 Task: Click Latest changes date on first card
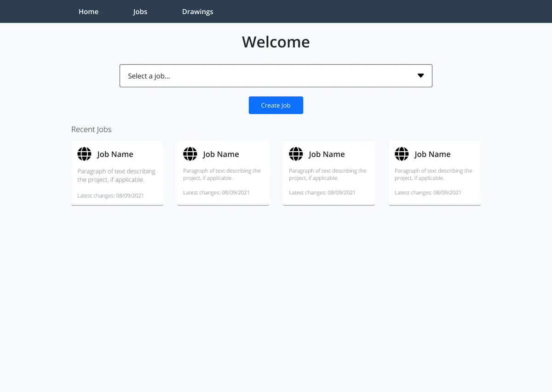(110, 196)
